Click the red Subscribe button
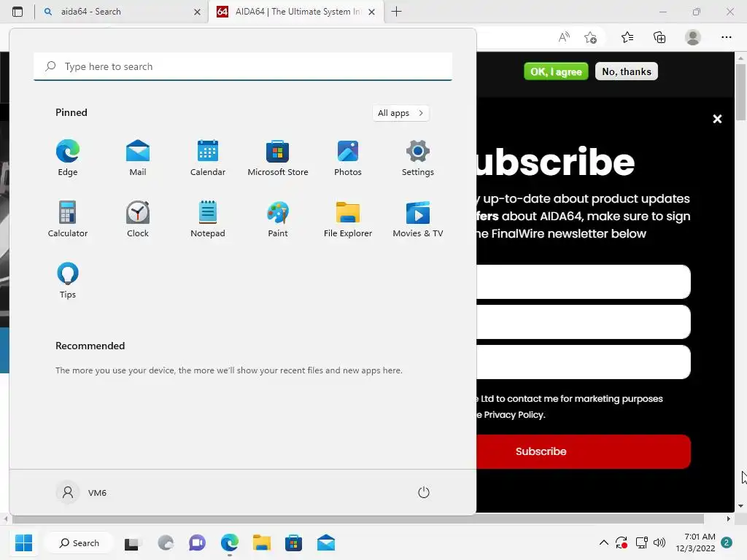 click(583, 451)
